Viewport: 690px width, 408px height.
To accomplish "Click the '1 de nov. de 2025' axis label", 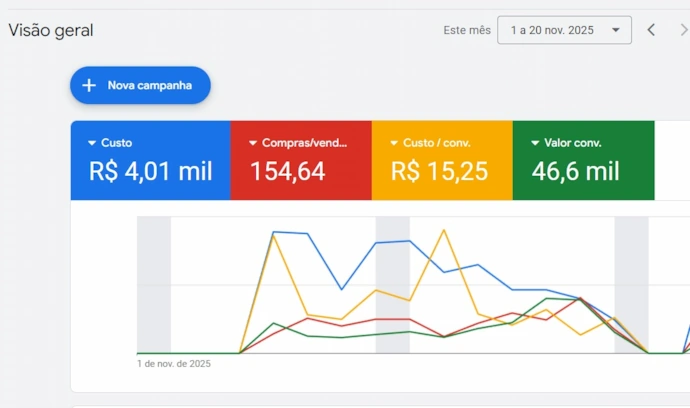I will [x=174, y=364].
